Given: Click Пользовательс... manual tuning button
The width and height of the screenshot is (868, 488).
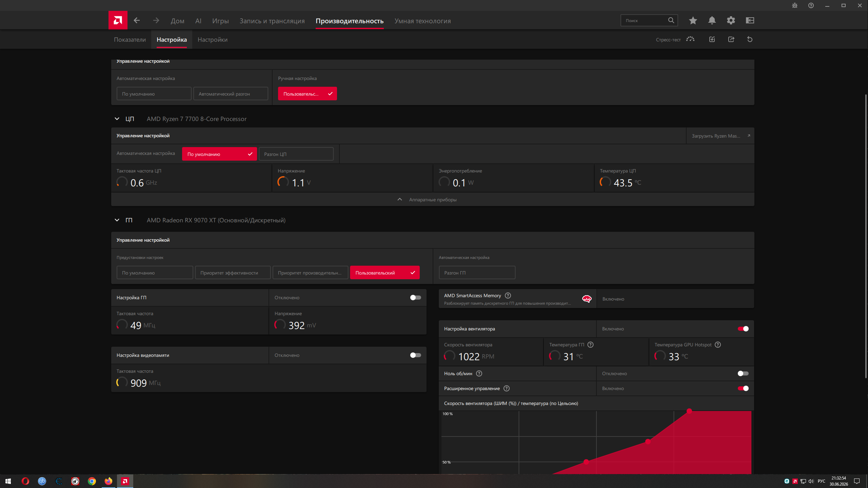Looking at the screenshot, I should click(x=308, y=94).
